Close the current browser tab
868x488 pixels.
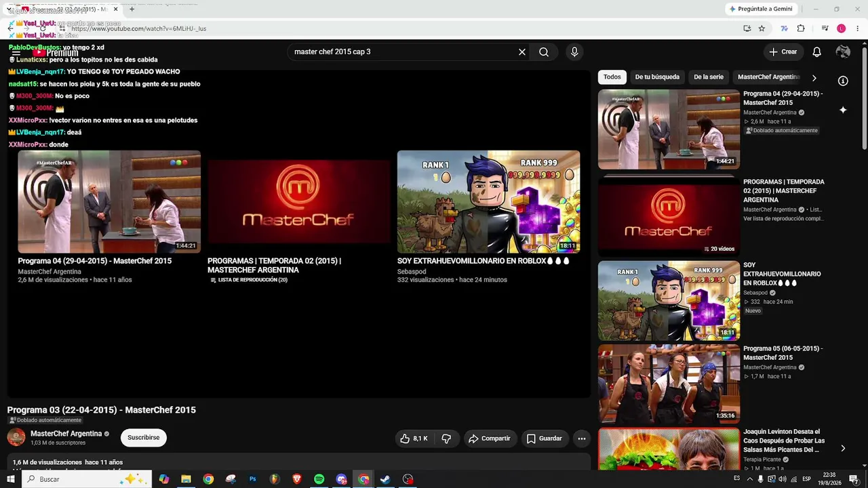(x=115, y=9)
